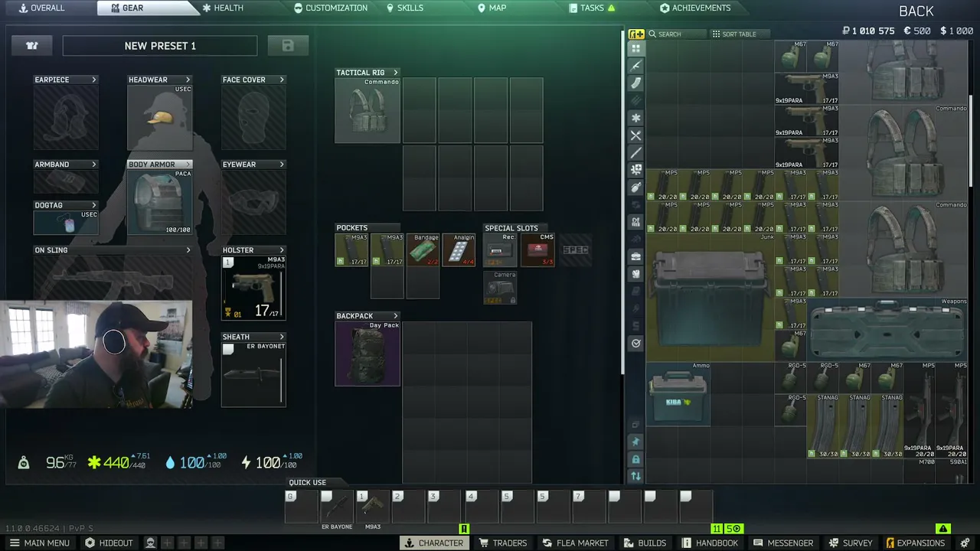980x551 pixels.
Task: Open the Handbook
Action: click(709, 543)
